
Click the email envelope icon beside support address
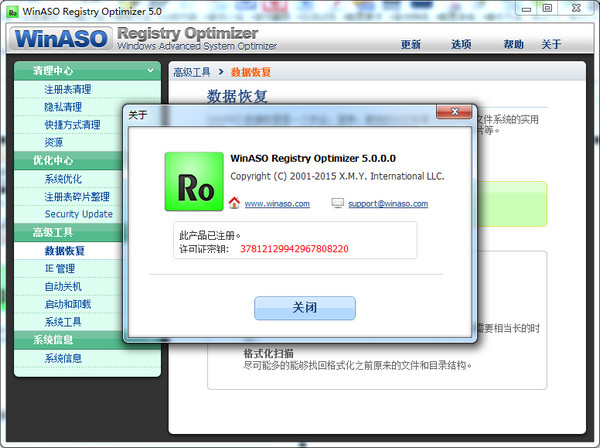click(338, 203)
